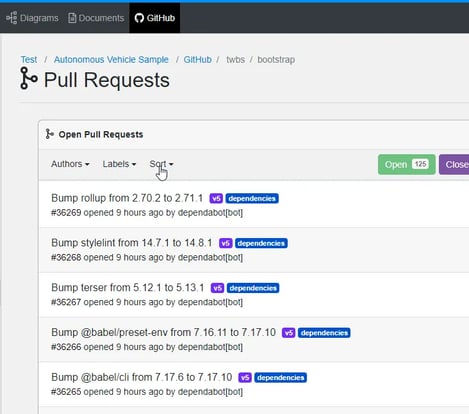
Task: Click the Open Pull Requests panel icon
Action: pyautogui.click(x=50, y=134)
